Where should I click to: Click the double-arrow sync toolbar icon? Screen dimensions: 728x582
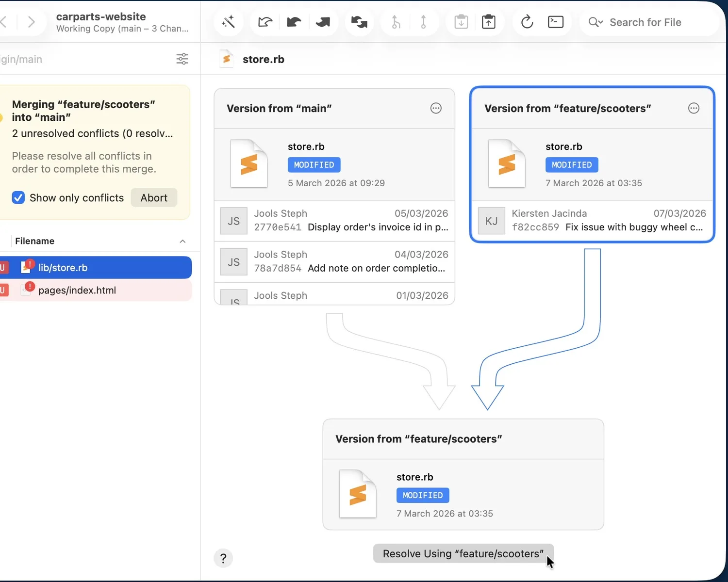pos(359,22)
